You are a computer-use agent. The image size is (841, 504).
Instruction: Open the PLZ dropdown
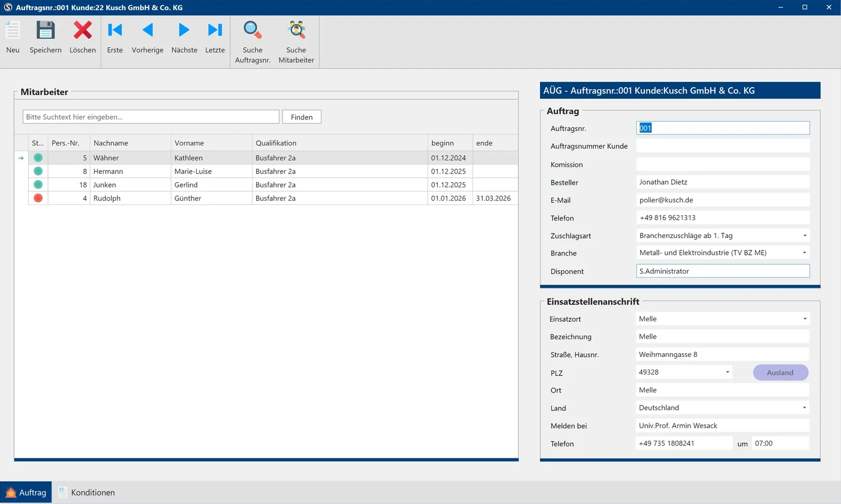point(727,372)
